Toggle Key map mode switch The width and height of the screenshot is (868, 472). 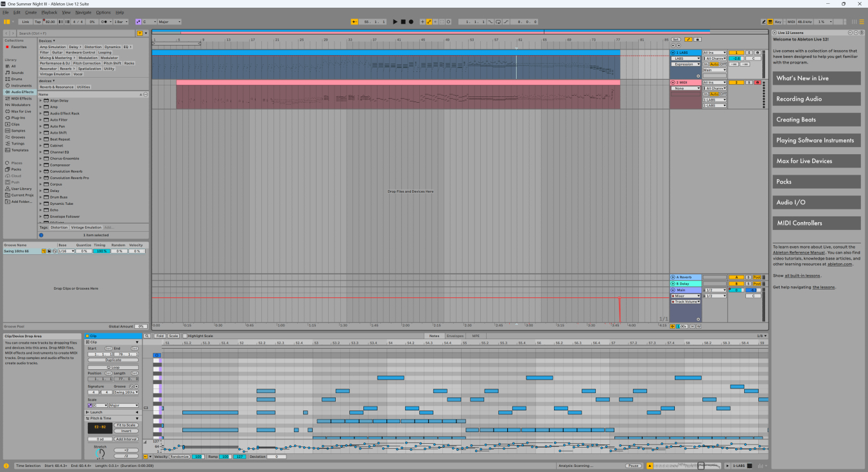(x=777, y=22)
